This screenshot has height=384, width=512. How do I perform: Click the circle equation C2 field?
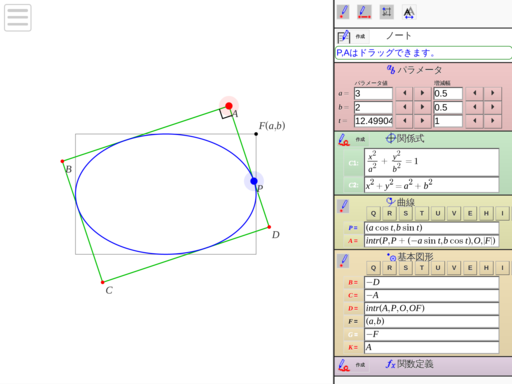pos(432,185)
